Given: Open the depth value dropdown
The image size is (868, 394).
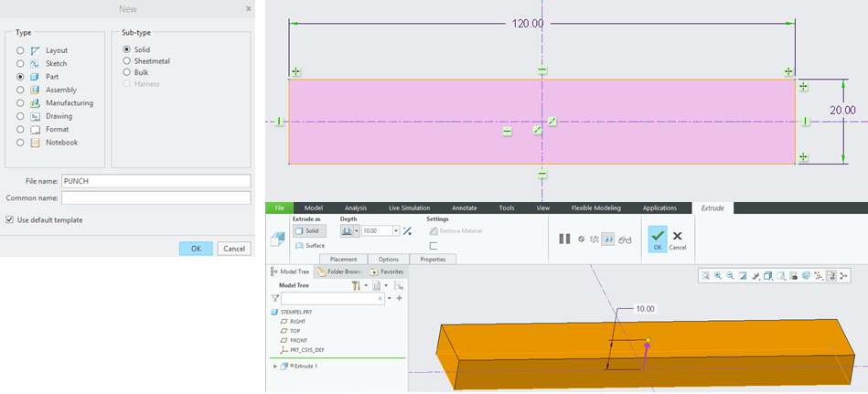Looking at the screenshot, I should pos(395,231).
